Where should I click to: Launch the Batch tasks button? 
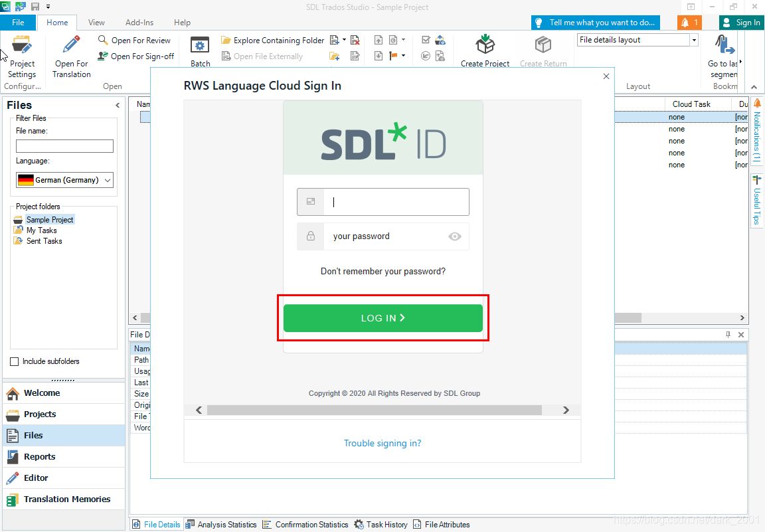(x=200, y=51)
